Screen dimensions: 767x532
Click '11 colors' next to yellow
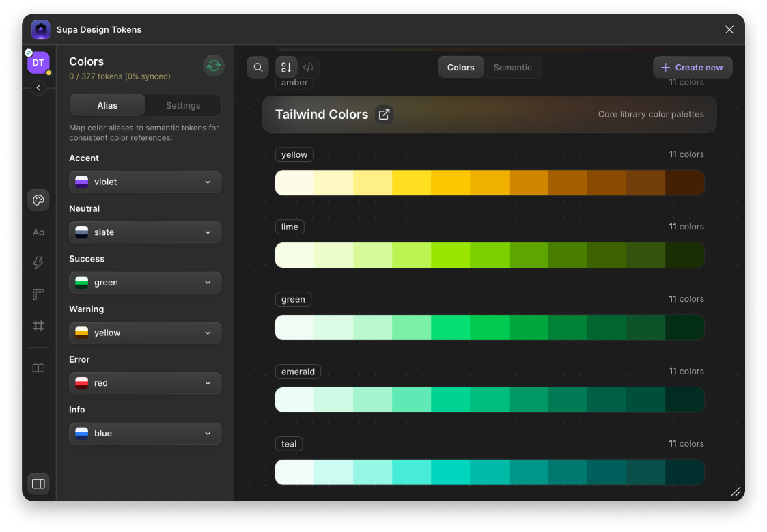(x=686, y=154)
